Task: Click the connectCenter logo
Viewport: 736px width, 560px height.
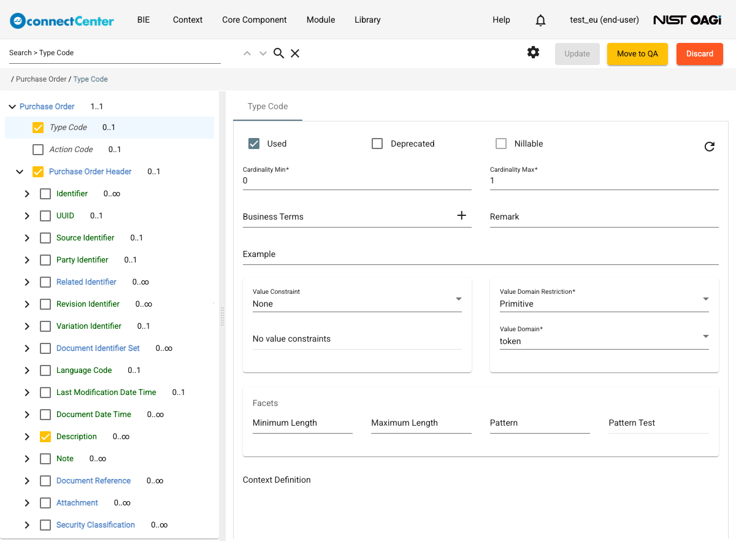Action: point(62,20)
